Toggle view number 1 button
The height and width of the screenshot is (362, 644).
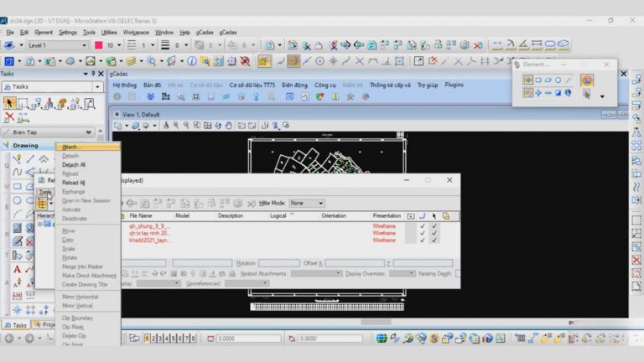pos(147,339)
